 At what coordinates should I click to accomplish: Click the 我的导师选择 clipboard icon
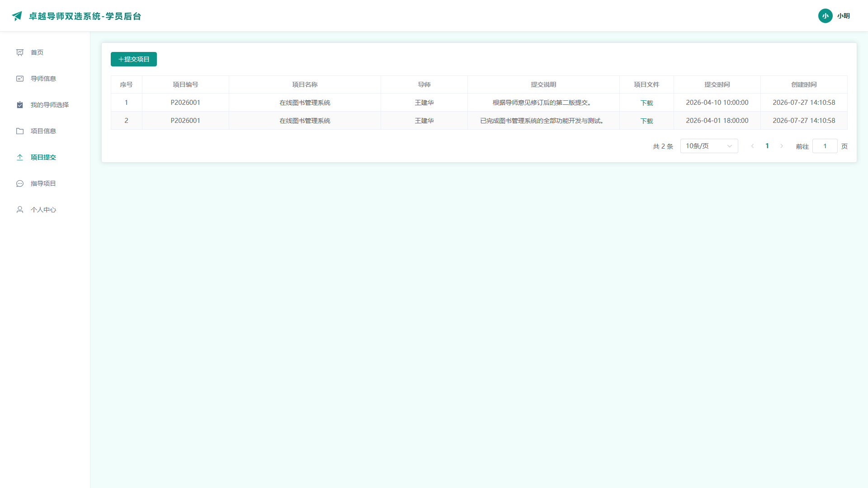tap(20, 105)
